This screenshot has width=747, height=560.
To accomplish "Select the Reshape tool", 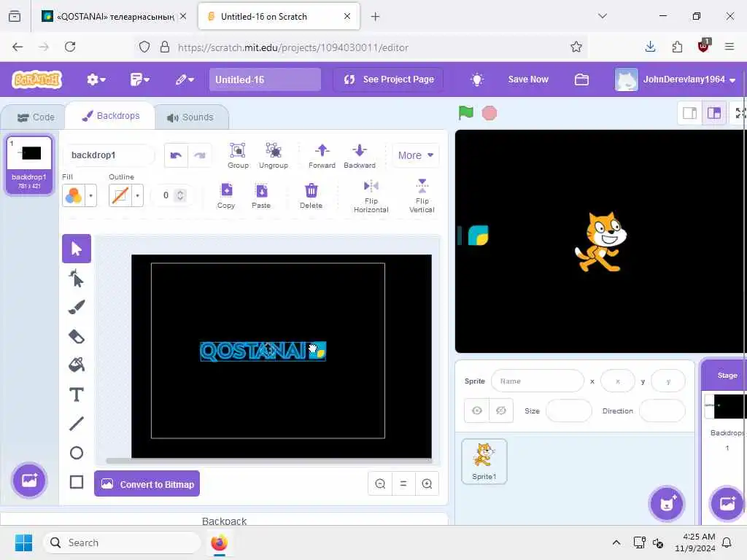I will click(76, 278).
